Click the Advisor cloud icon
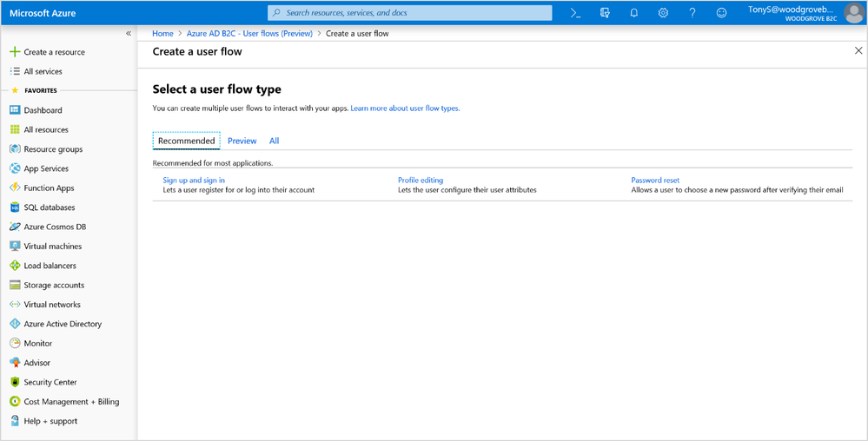Viewport: 868px width, 441px height. click(15, 362)
